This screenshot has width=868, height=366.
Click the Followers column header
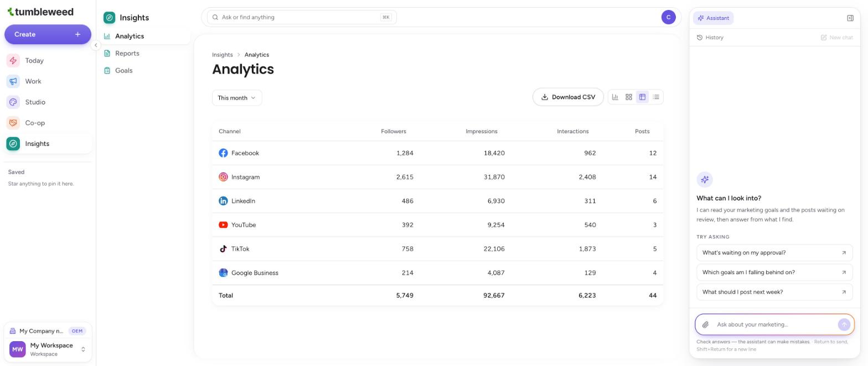tap(394, 132)
